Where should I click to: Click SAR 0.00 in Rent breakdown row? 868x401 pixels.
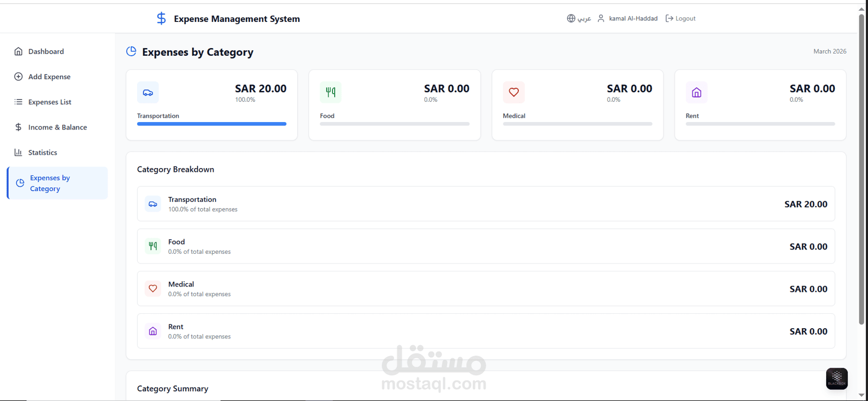[x=809, y=331]
